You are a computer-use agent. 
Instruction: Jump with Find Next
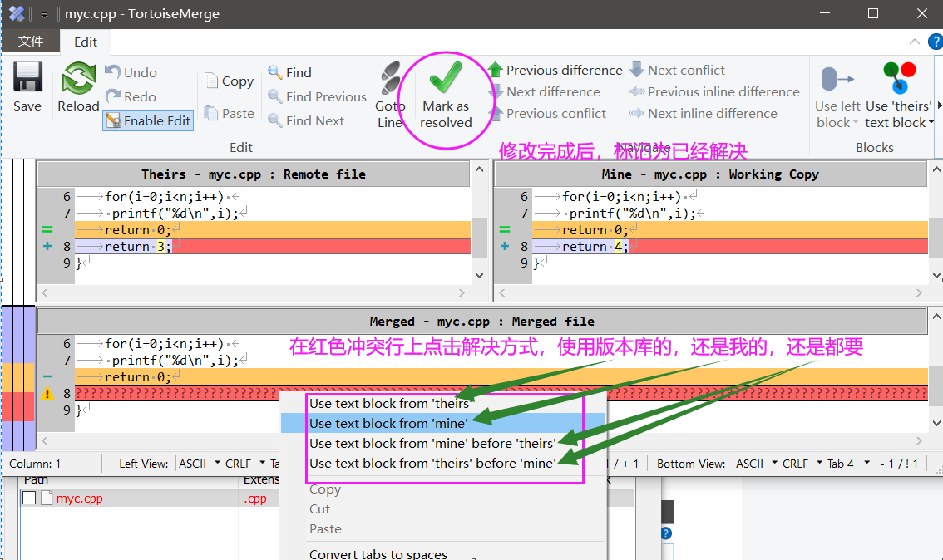pos(306,120)
